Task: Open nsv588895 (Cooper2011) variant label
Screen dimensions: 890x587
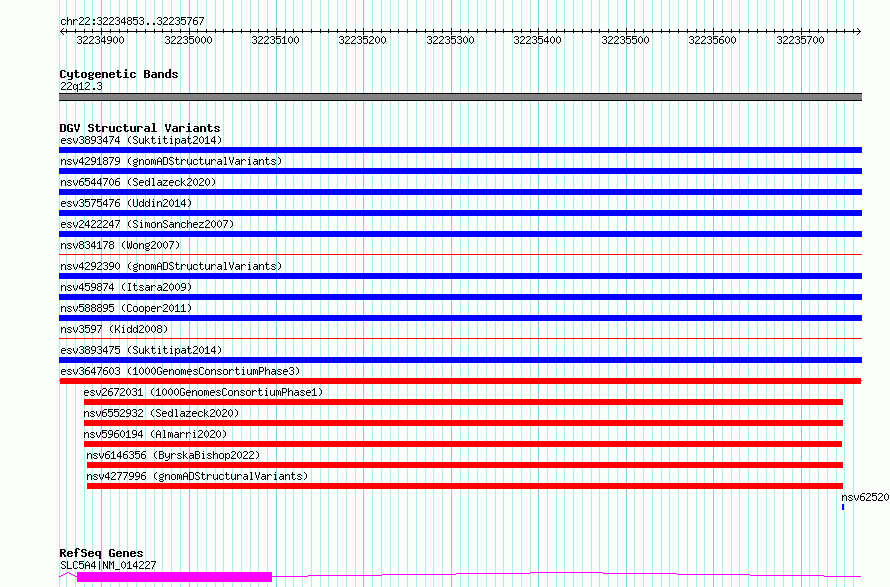Action: [126, 308]
